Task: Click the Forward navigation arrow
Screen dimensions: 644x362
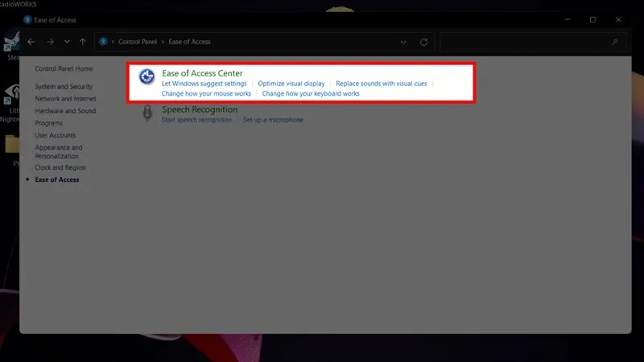Action: click(49, 42)
